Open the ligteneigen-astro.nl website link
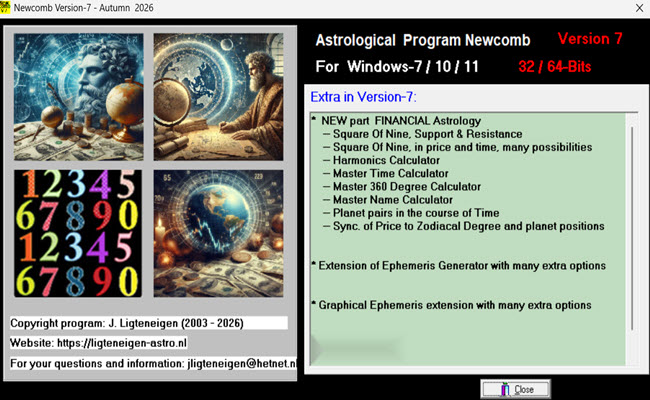The height and width of the screenshot is (400, 650). click(122, 343)
